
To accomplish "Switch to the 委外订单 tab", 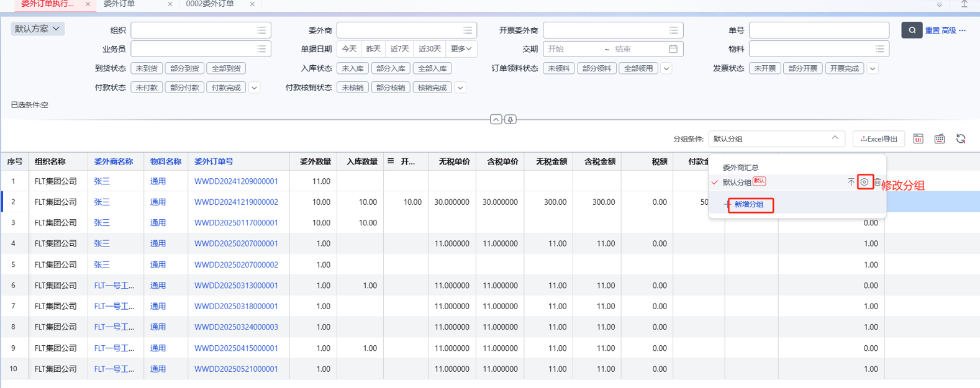I will tap(119, 4).
